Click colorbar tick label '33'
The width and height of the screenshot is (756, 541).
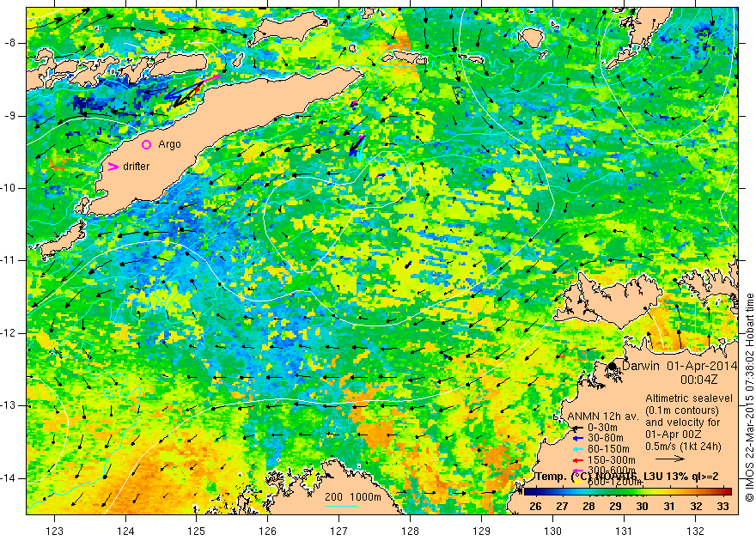[x=722, y=507]
